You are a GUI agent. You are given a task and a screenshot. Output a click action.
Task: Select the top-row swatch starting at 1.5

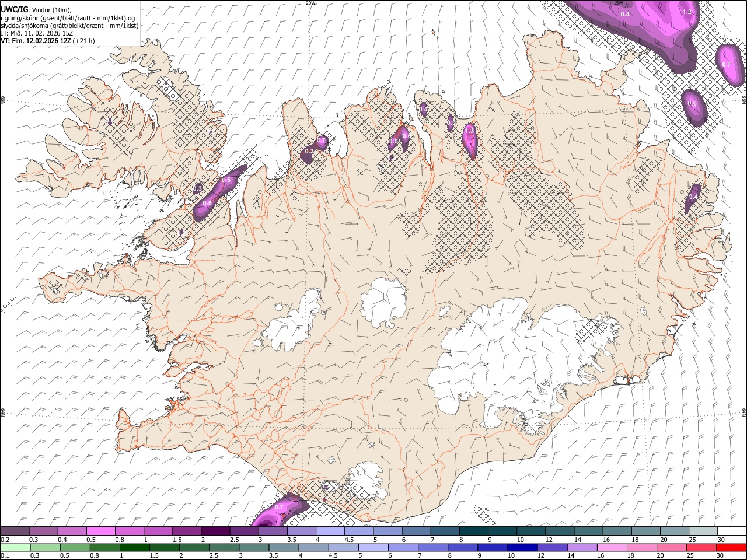pyautogui.click(x=187, y=531)
